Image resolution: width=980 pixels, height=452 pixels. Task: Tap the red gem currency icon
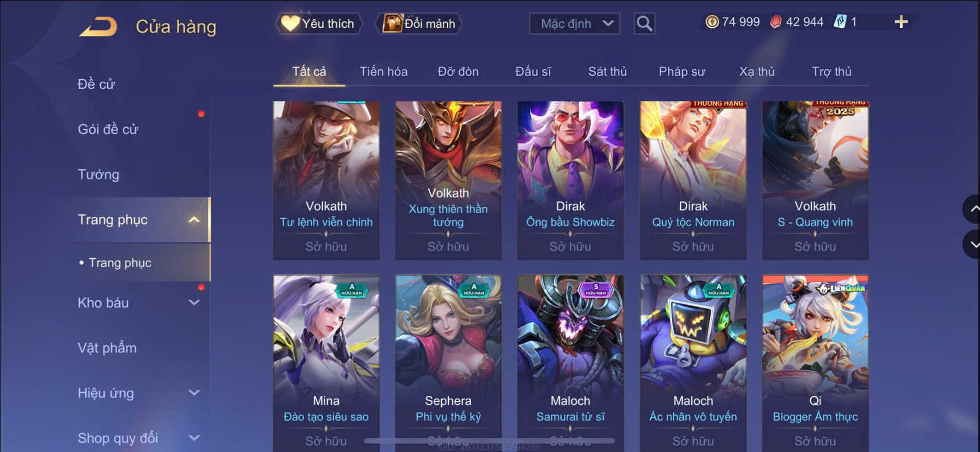tap(775, 22)
